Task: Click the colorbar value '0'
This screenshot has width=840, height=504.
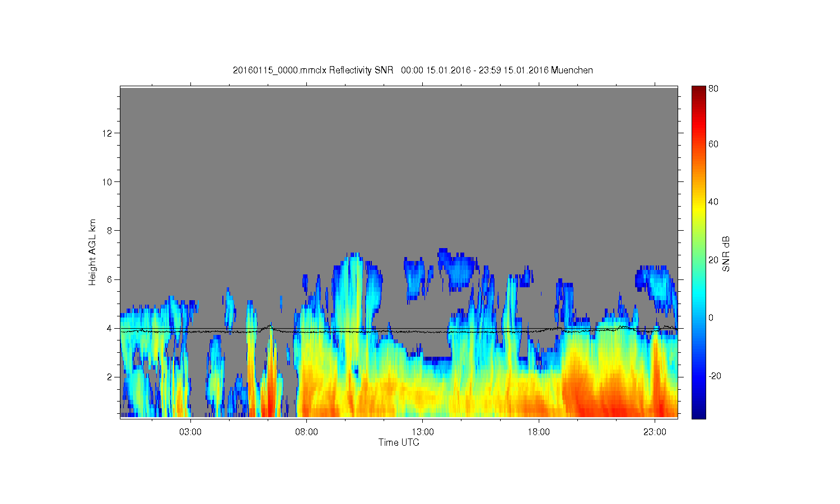Action: 711,318
